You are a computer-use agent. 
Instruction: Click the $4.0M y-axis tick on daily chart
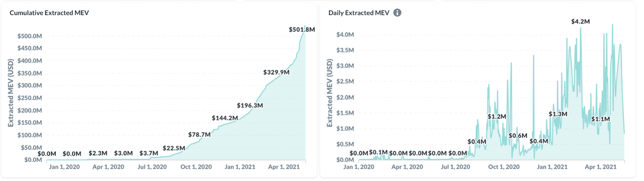[x=345, y=34]
